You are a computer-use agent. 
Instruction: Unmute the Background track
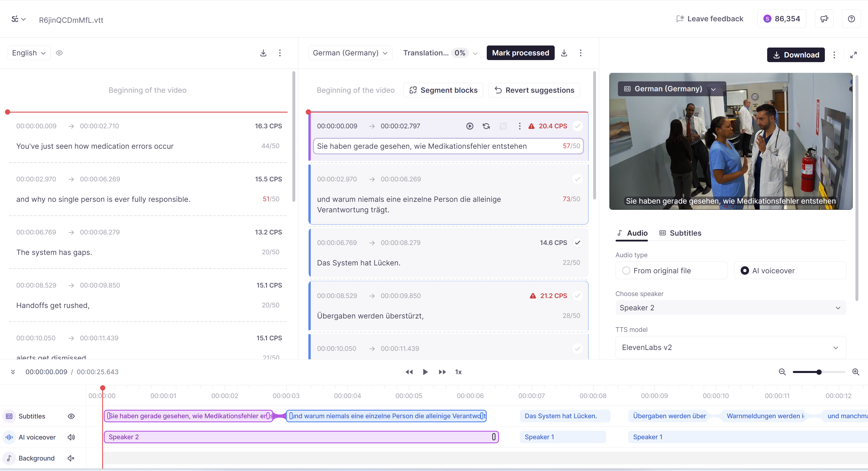click(71, 458)
